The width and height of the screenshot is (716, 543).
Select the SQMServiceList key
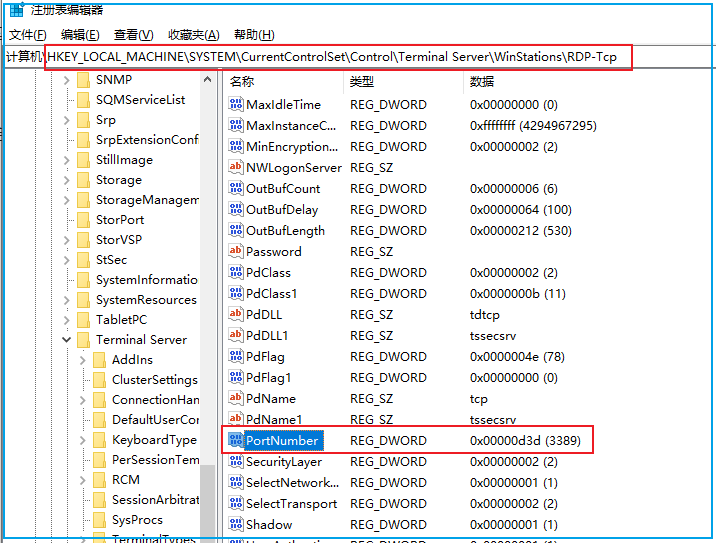(x=140, y=100)
